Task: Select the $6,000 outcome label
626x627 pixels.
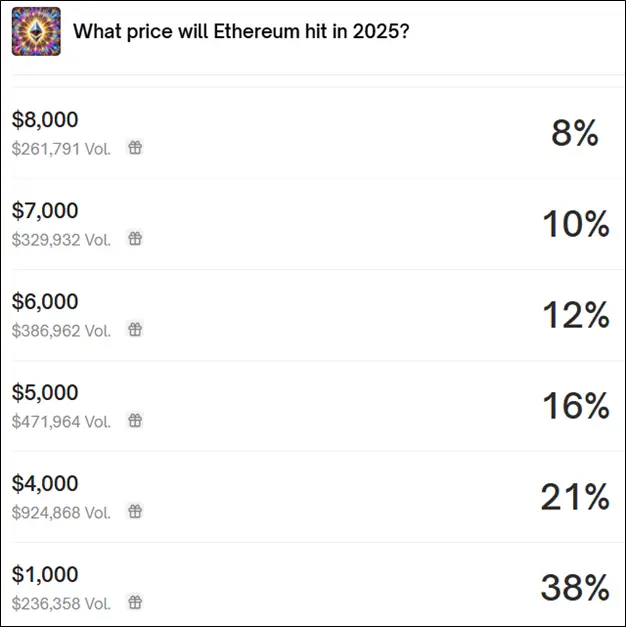Action: pos(45,302)
